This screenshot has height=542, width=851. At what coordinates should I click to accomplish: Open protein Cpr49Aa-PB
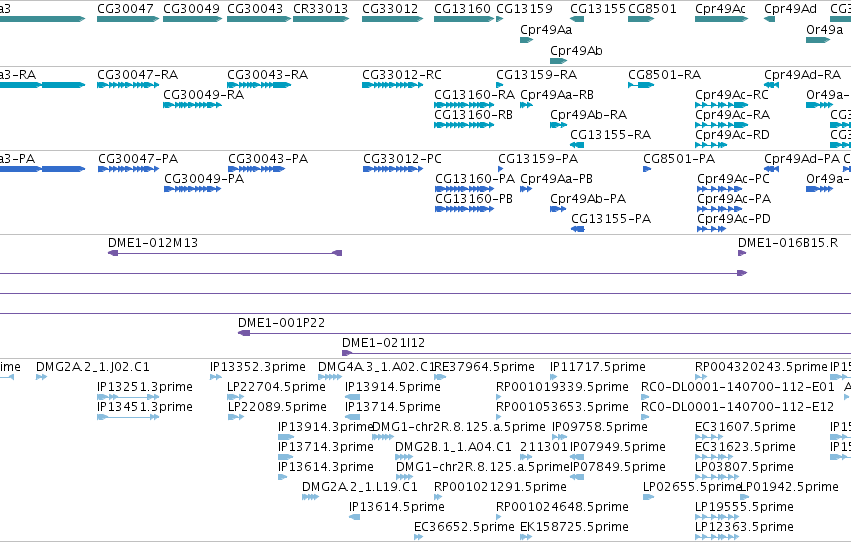click(x=526, y=189)
